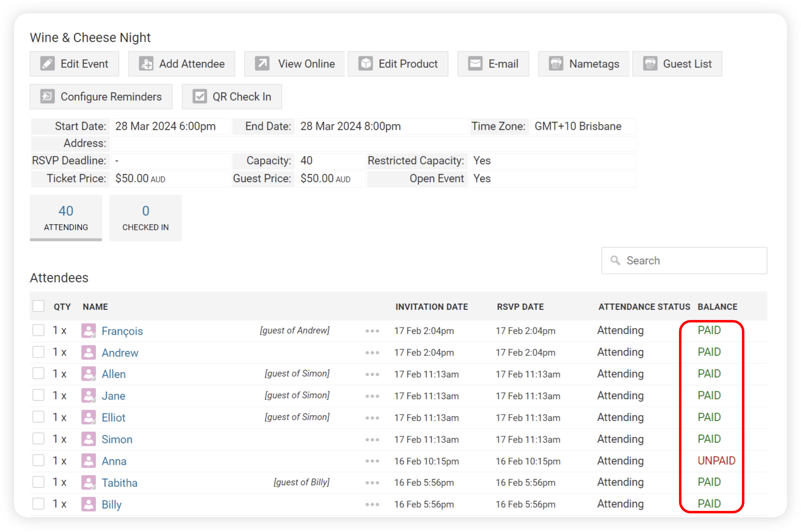
Task: Switch to the 40 Attending tab
Action: (66, 218)
